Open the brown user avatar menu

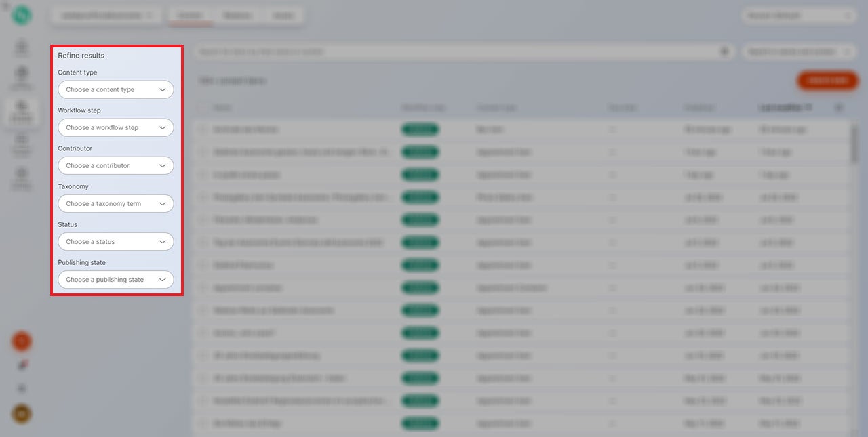[22, 413]
